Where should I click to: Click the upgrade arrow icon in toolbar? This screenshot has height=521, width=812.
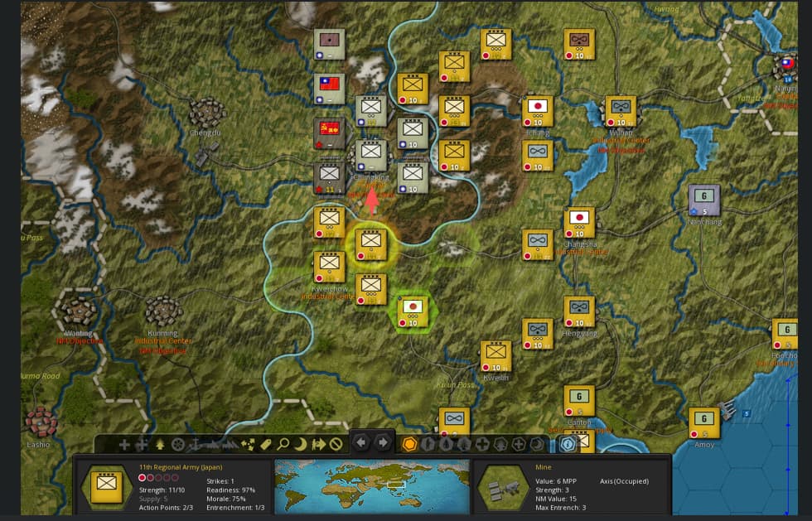(x=160, y=444)
